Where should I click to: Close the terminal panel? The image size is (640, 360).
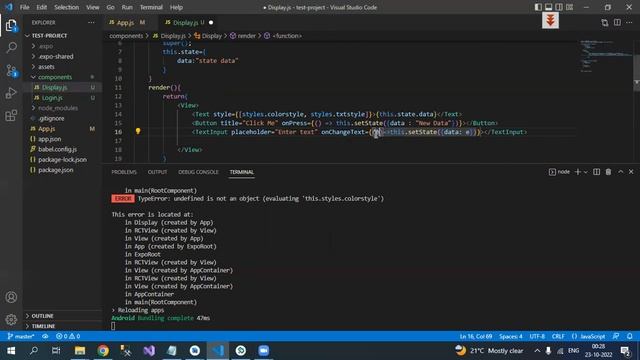point(631,172)
